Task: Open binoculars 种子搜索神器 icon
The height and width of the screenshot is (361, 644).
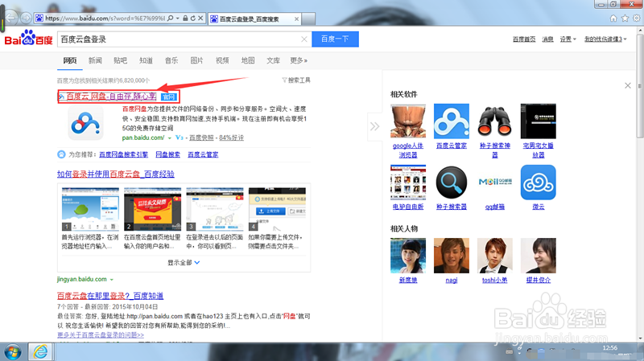Action: coord(494,121)
